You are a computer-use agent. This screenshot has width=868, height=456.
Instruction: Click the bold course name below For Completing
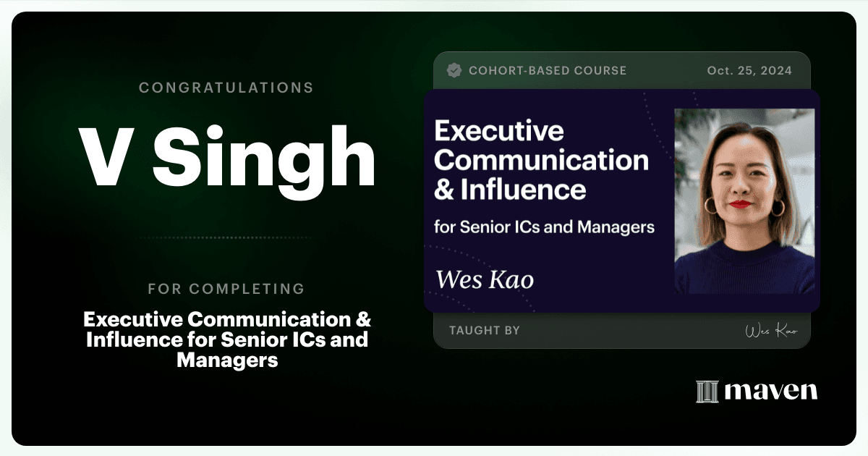click(227, 339)
